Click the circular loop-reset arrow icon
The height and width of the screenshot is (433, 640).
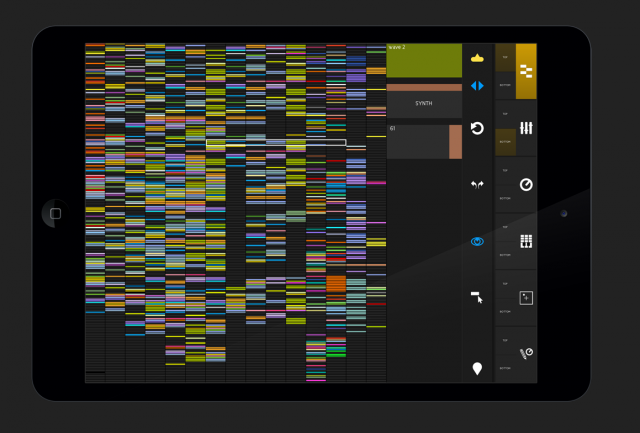(x=477, y=128)
